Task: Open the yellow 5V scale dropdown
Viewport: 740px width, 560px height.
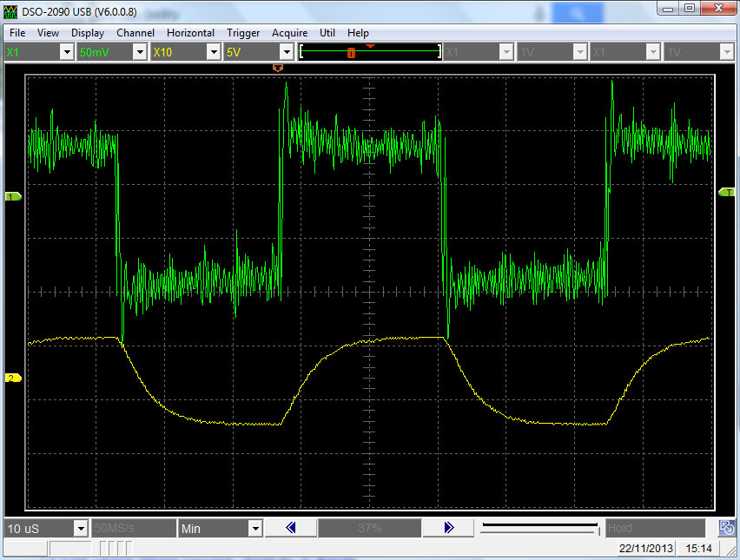Action: point(286,52)
